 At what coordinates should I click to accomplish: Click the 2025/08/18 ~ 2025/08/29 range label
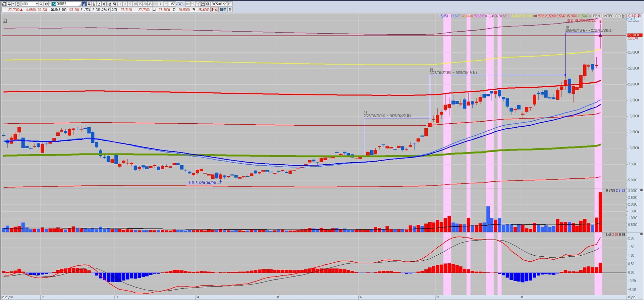tap(589, 31)
